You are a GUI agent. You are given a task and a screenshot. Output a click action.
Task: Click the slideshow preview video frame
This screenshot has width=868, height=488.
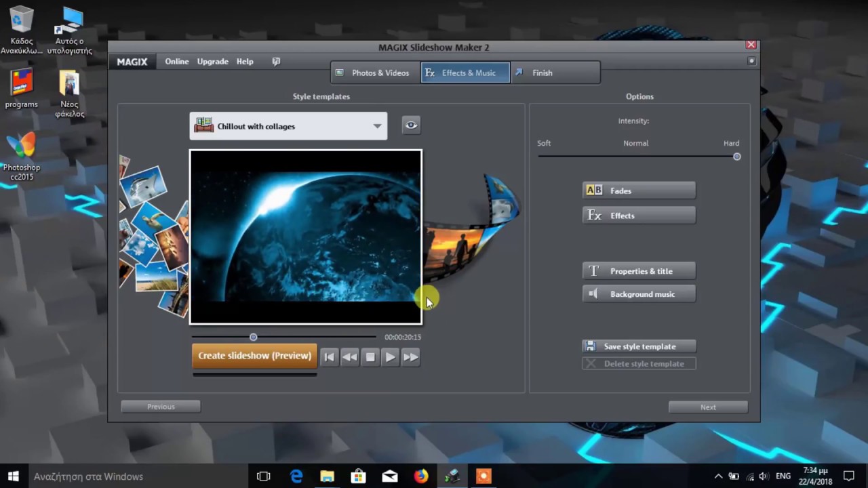pyautogui.click(x=306, y=237)
